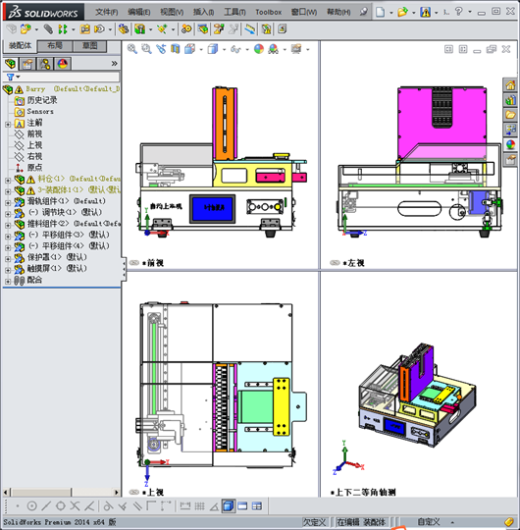520x530 pixels.
Task: Click the New document icon
Action: 380,12
